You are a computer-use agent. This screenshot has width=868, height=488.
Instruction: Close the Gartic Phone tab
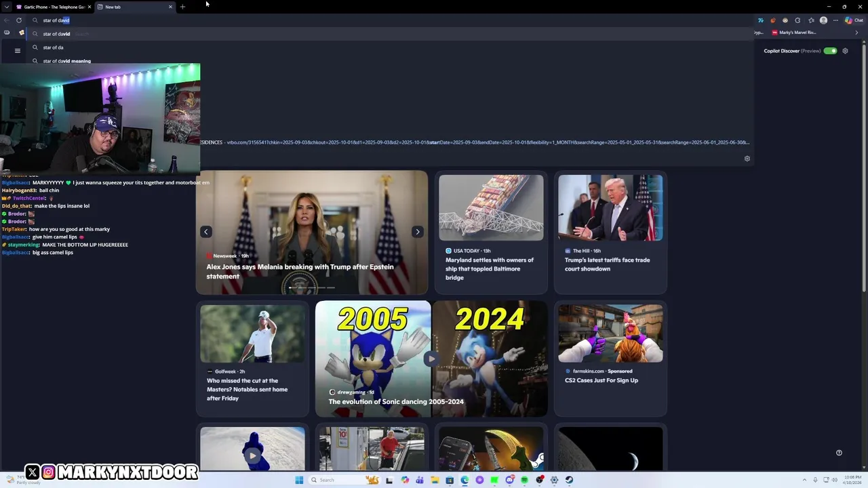click(x=90, y=7)
